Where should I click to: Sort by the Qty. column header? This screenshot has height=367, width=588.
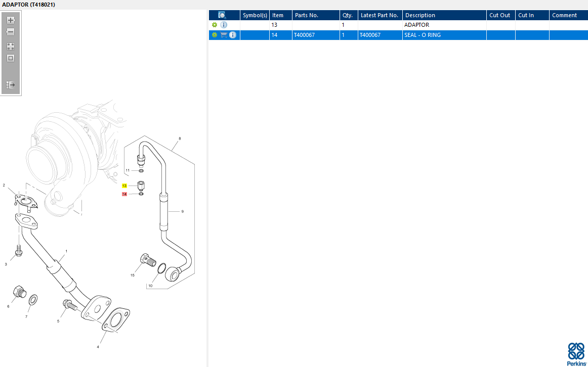coord(349,15)
